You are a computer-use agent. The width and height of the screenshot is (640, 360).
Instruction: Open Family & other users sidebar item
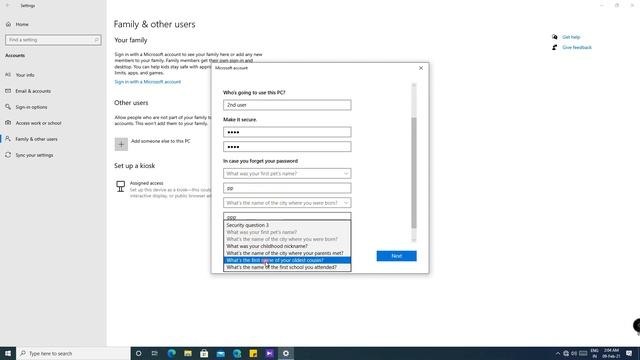(53, 139)
